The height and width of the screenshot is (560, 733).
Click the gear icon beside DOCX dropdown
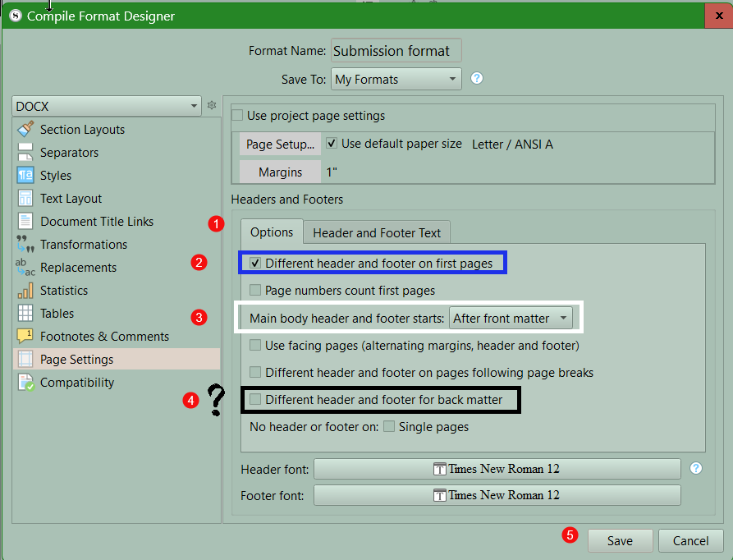pyautogui.click(x=211, y=106)
